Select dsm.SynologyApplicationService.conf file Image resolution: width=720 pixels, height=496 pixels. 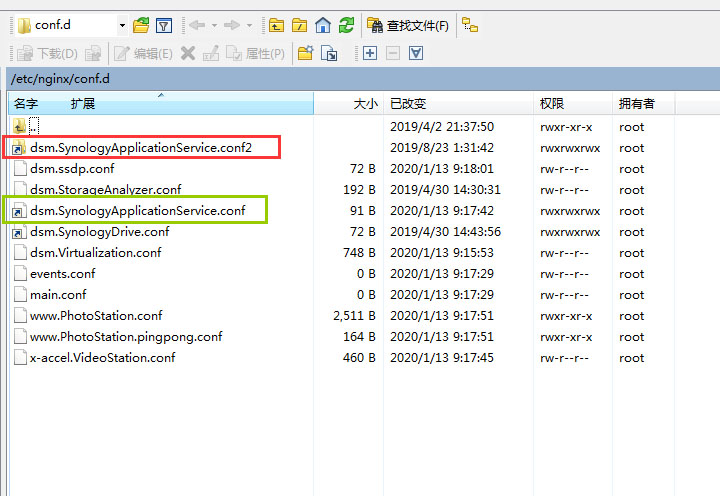point(138,211)
